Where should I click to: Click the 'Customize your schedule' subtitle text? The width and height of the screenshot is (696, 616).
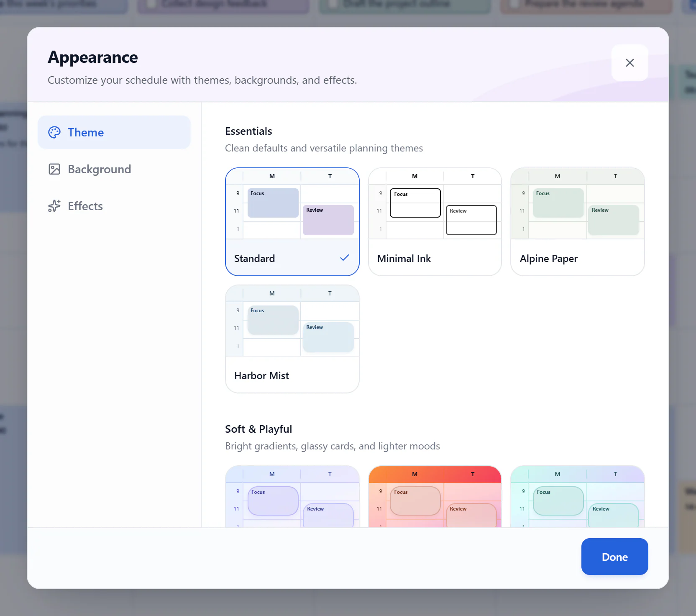coord(202,80)
